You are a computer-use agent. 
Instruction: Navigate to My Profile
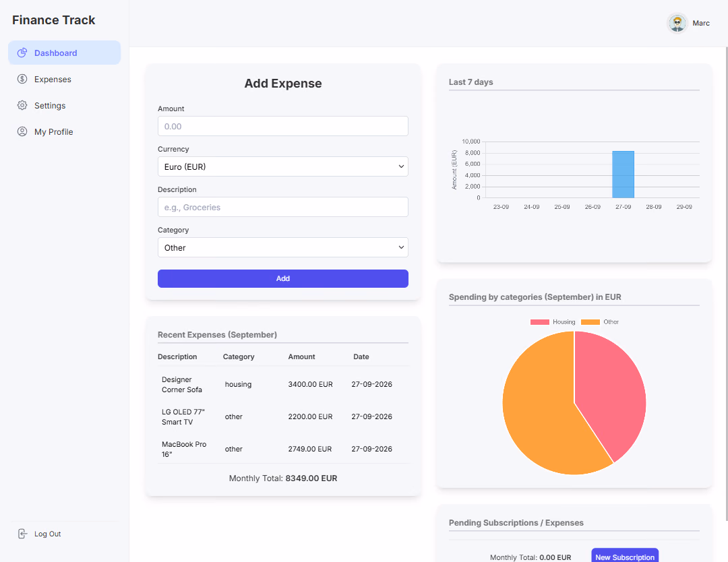pyautogui.click(x=65, y=131)
